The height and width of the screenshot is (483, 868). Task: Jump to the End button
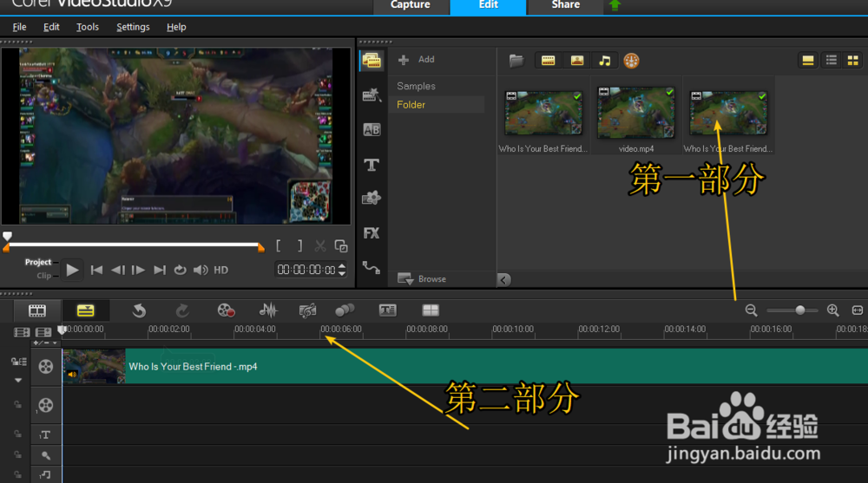[x=160, y=270]
